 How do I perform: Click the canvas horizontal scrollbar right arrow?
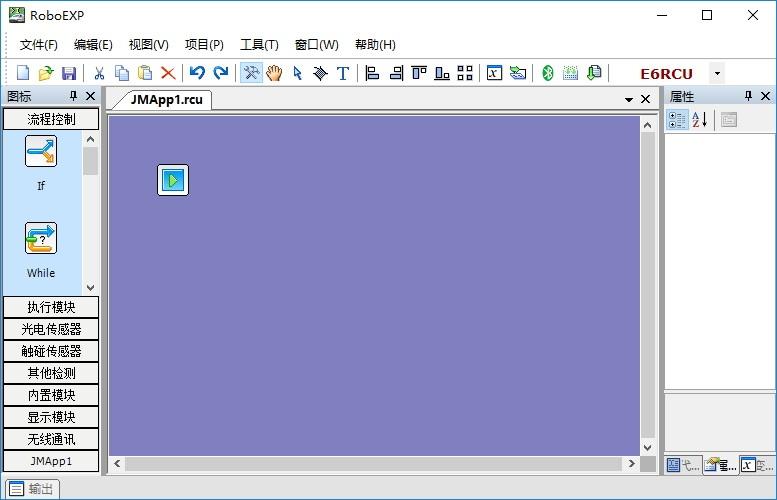pyautogui.click(x=631, y=464)
